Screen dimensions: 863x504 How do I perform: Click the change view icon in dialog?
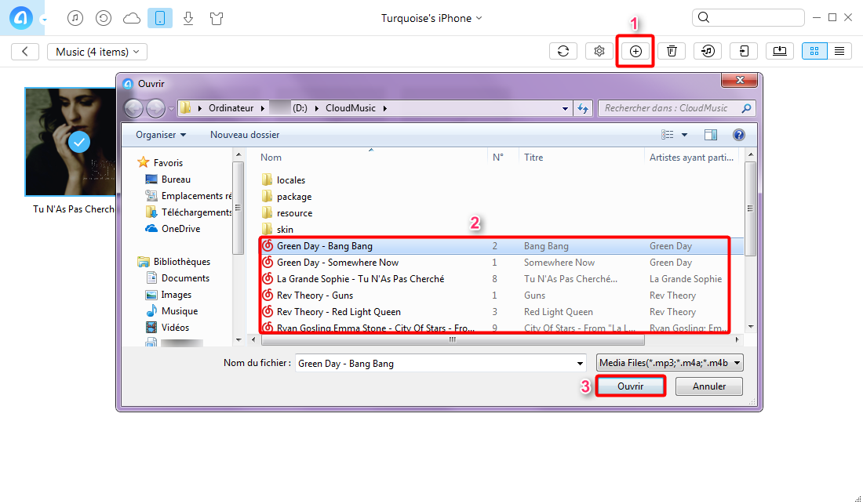(667, 135)
